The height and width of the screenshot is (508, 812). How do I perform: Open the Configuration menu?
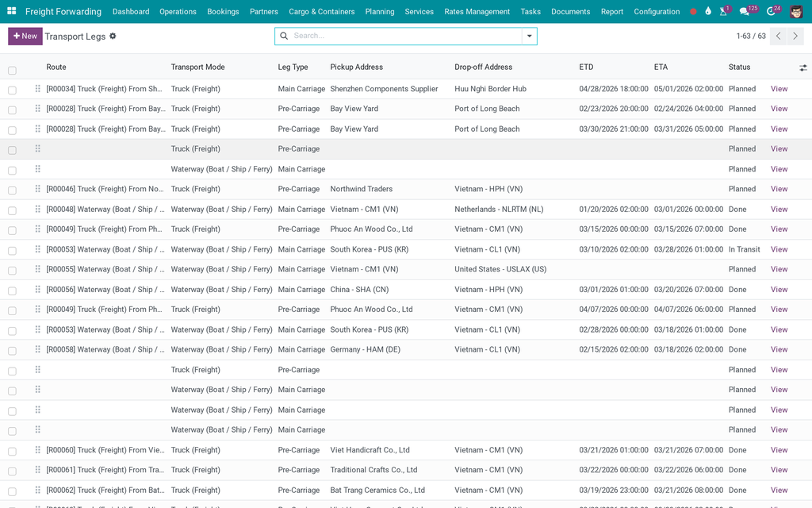[x=657, y=11]
